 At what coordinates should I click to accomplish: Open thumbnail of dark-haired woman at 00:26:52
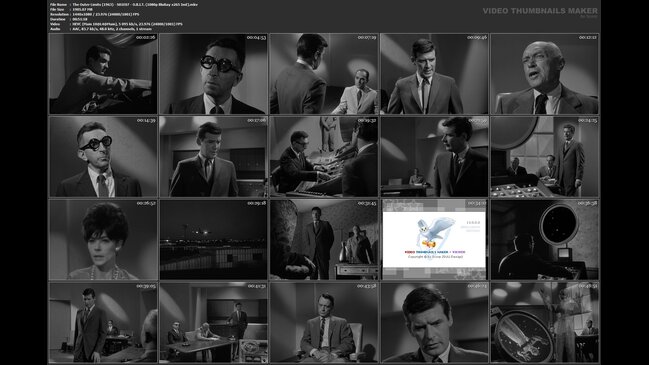tap(103, 240)
